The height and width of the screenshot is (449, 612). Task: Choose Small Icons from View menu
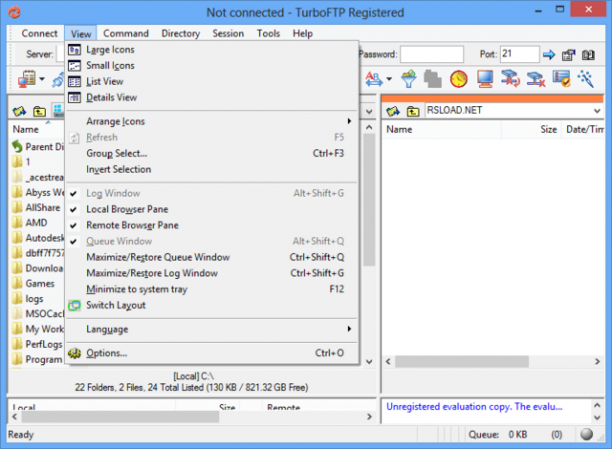click(x=212, y=66)
